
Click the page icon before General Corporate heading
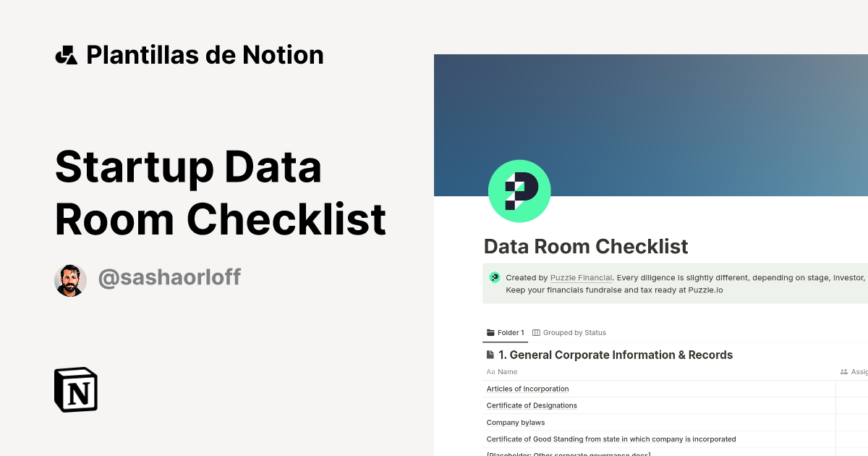[489, 354]
